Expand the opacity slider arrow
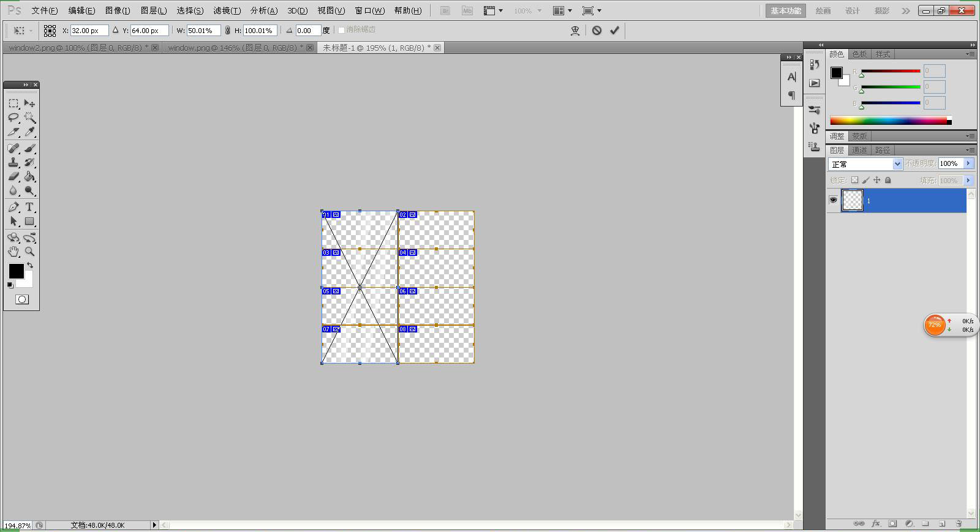 click(x=968, y=163)
